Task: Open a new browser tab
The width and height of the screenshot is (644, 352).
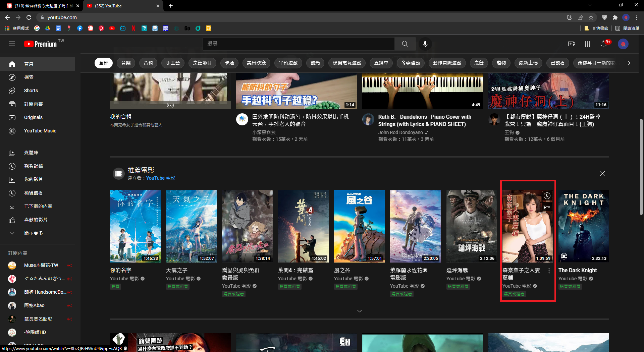Action: click(171, 6)
